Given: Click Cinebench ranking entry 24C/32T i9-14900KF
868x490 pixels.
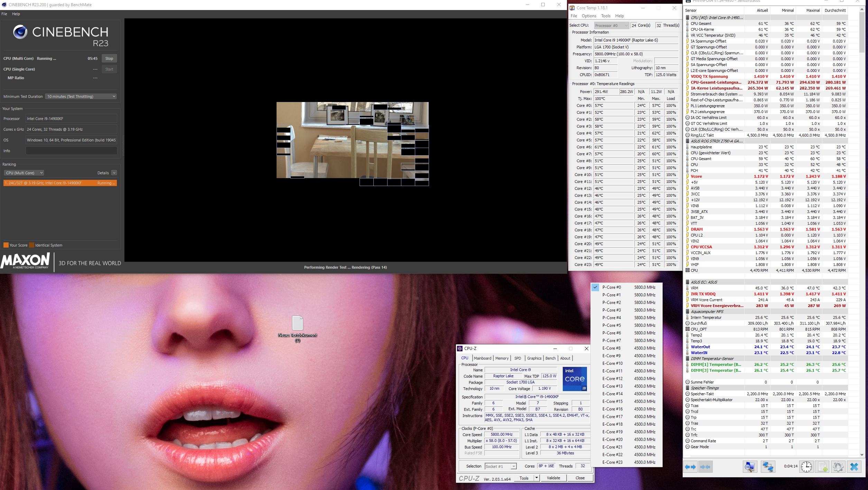Looking at the screenshot, I should pyautogui.click(x=60, y=183).
